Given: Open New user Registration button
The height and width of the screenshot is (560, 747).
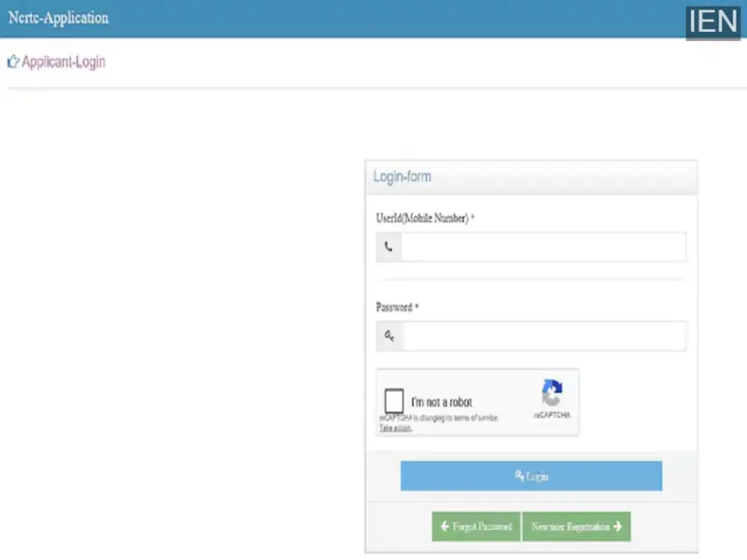Looking at the screenshot, I should 576,526.
